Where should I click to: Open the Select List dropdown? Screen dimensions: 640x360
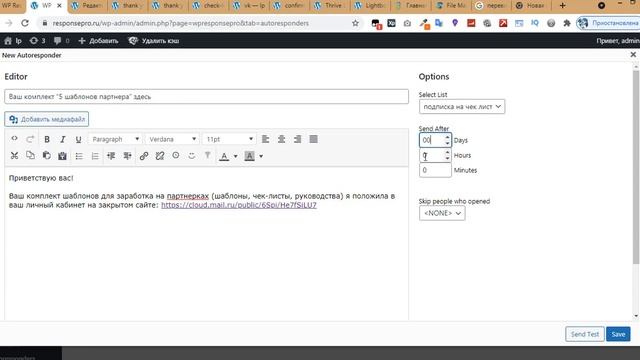pos(462,107)
